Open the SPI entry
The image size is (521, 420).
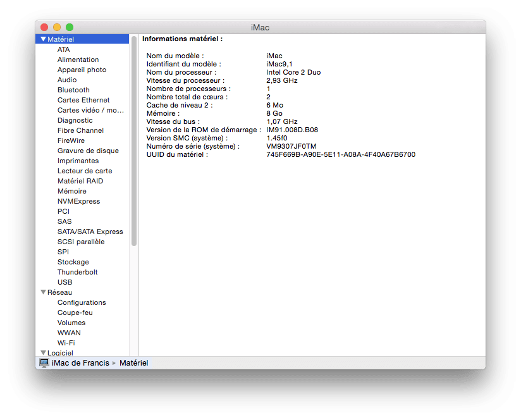[x=63, y=252]
